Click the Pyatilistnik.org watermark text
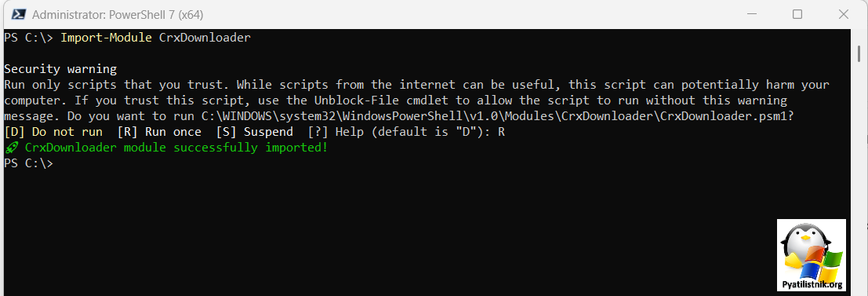Image resolution: width=868 pixels, height=296 pixels. click(x=812, y=285)
